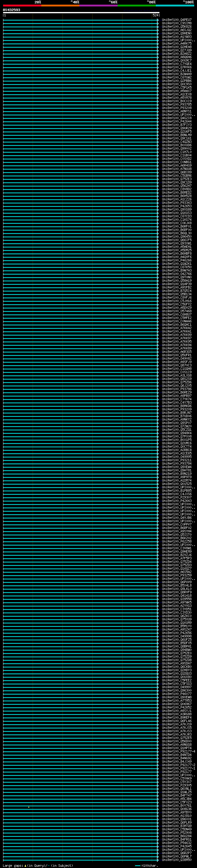This screenshot has height=868, width=197.
Task: Select hit label UniRef100_Q2PBB6
Action: (176, 81)
